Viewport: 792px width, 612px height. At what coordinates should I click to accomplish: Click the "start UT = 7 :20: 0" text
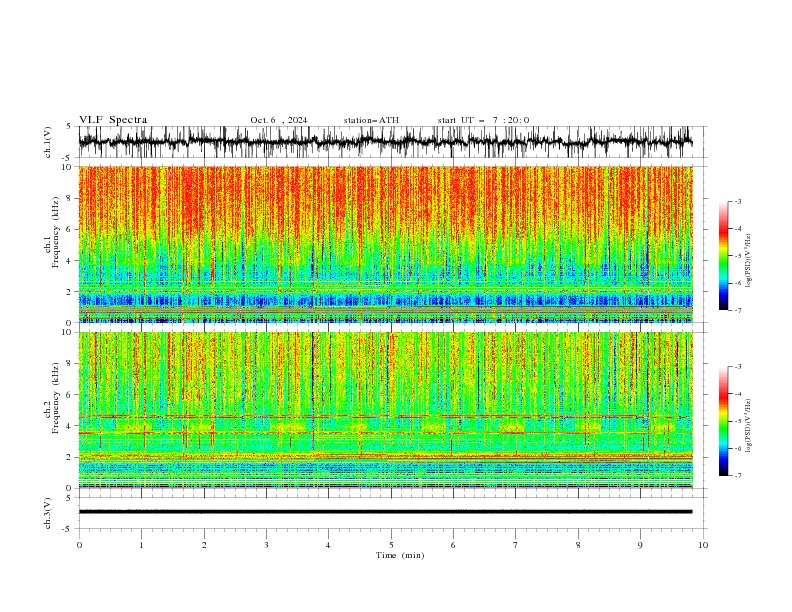pyautogui.click(x=483, y=120)
